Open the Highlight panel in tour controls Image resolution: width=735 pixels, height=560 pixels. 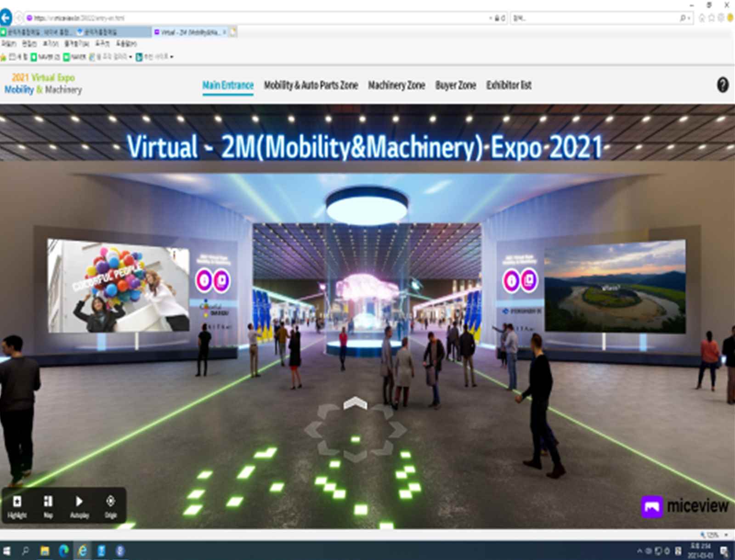[x=17, y=506]
